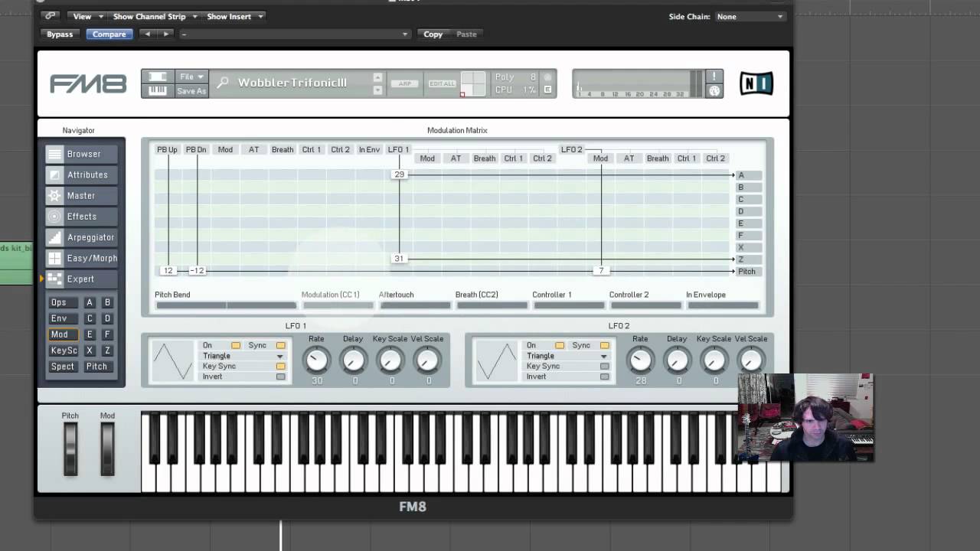Open the Master navigator page
The image size is (980, 551).
pos(83,196)
